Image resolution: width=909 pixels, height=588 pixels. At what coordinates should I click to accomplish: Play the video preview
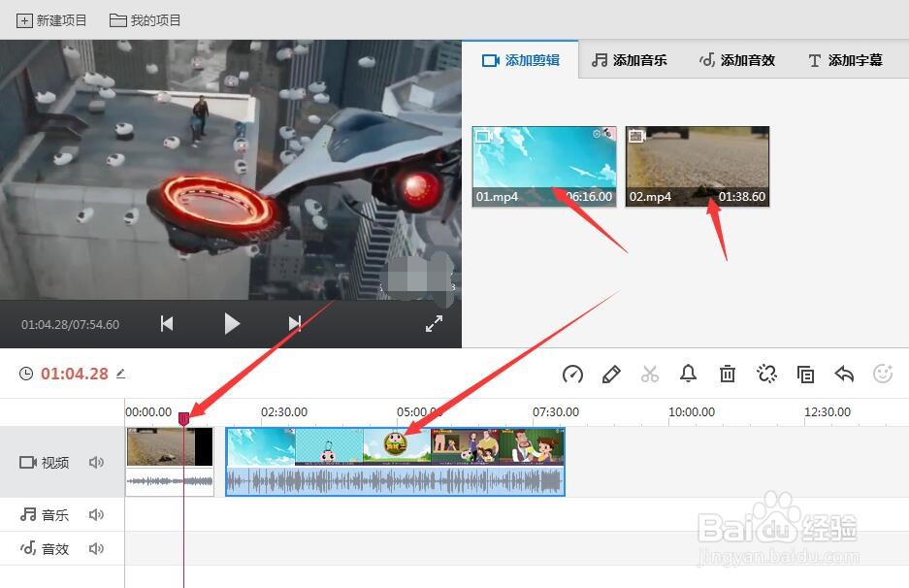[232, 323]
